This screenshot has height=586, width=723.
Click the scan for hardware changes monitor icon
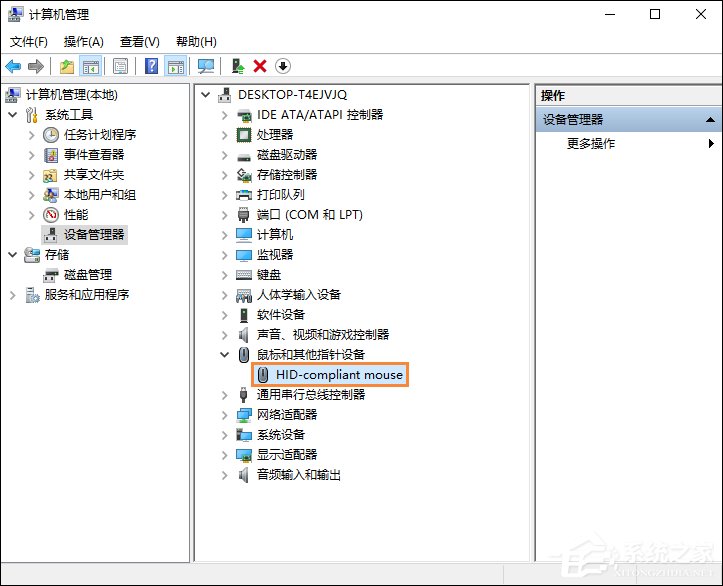(206, 66)
